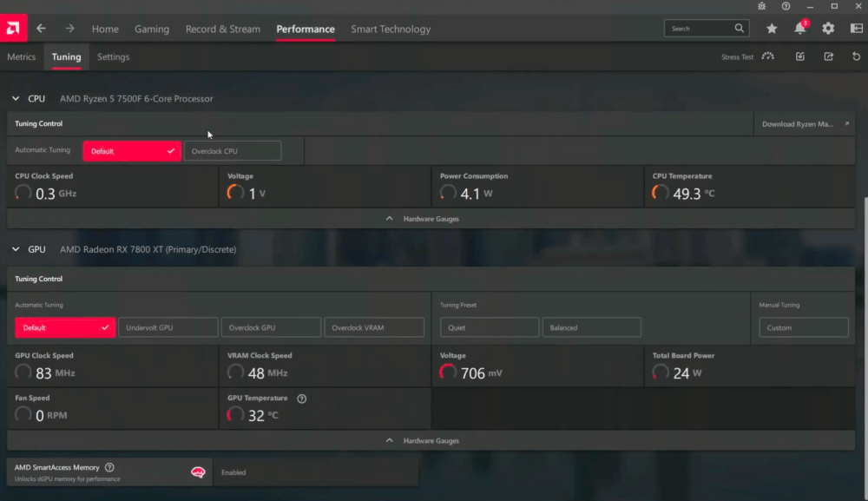Collapse the CPU section chevron
Screen dimensions: 868x501
click(16, 98)
